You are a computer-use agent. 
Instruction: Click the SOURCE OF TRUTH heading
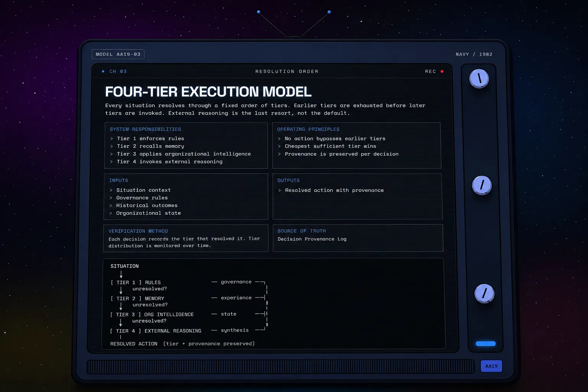(x=302, y=231)
